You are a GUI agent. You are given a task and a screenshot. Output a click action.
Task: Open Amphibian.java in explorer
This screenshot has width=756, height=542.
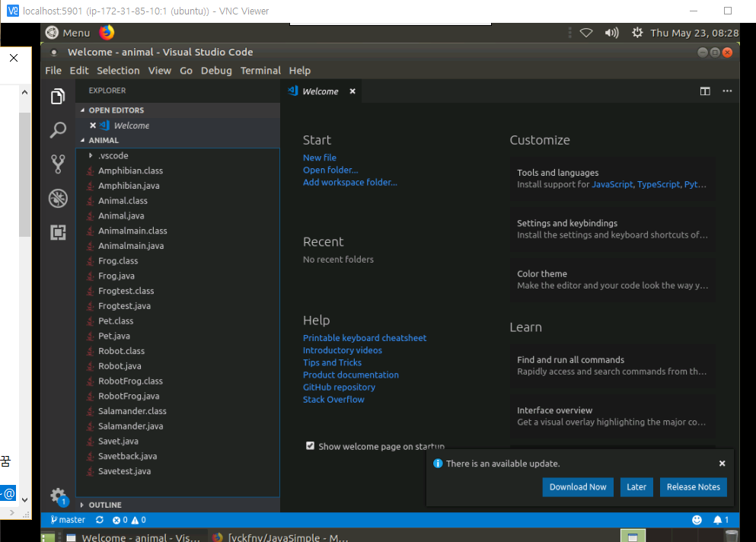pos(177,186)
